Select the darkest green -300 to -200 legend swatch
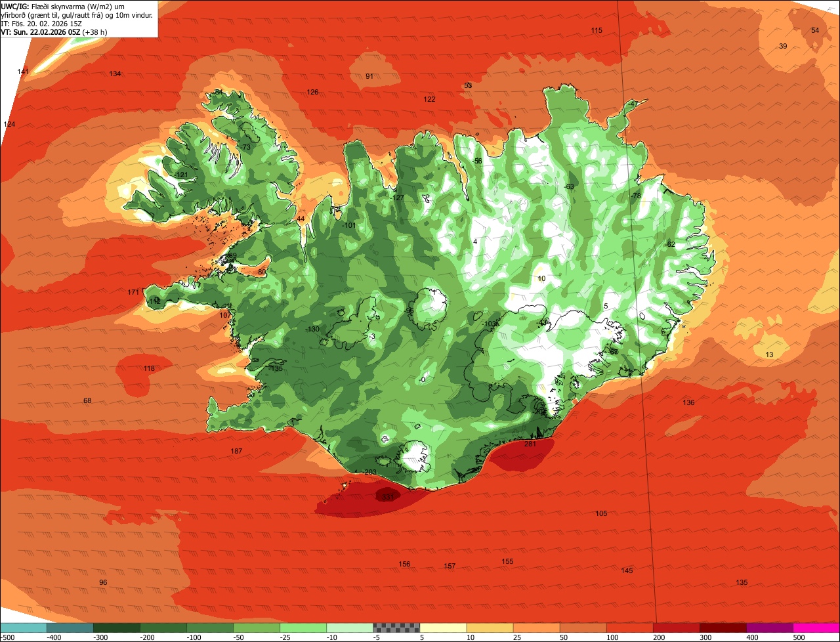840x642 pixels. [x=117, y=628]
